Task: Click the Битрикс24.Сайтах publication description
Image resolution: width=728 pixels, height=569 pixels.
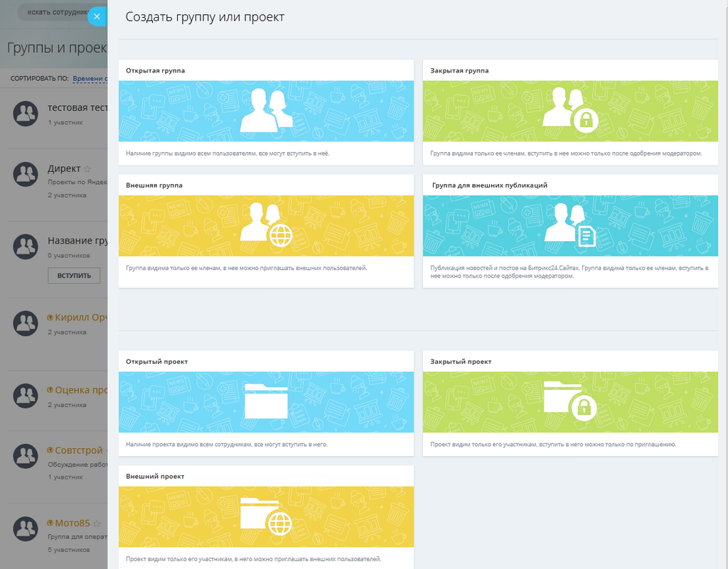Action: click(569, 272)
